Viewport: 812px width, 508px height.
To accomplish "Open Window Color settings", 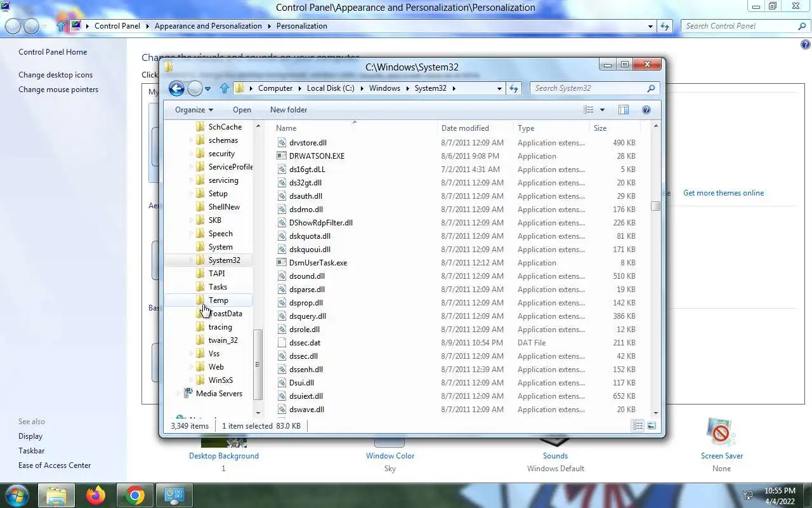I will [x=390, y=456].
